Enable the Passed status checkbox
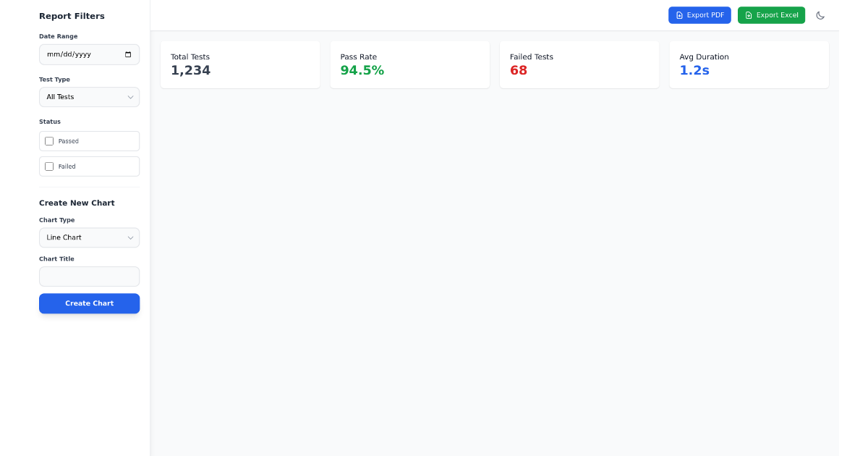 click(49, 141)
